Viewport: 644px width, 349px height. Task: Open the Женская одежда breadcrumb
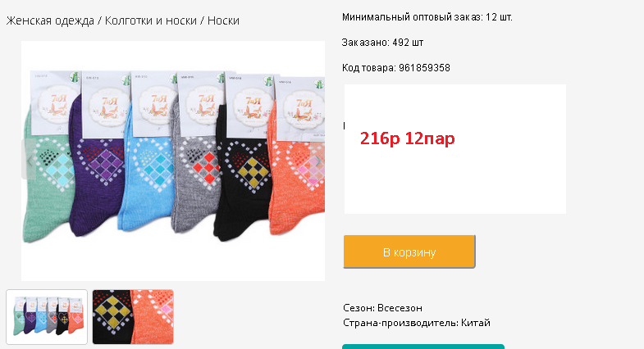[50, 20]
